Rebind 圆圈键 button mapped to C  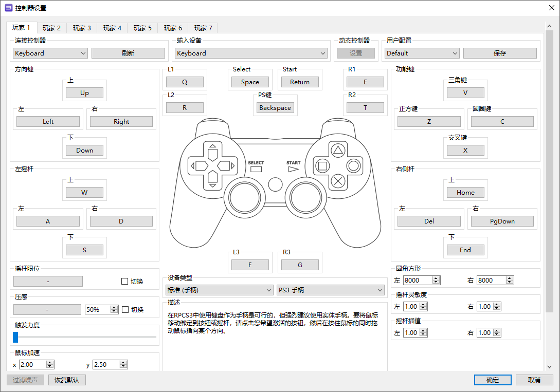(x=502, y=122)
